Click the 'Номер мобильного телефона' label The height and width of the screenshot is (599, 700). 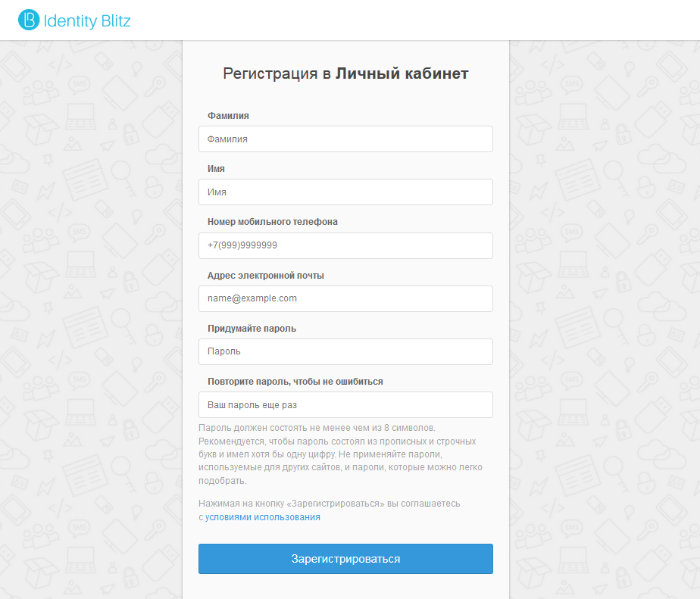(273, 222)
